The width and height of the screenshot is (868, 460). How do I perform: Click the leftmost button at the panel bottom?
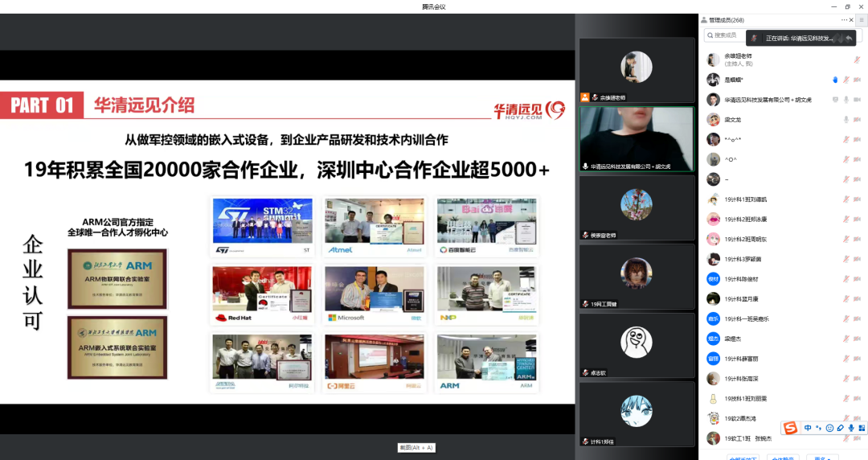[743, 458]
